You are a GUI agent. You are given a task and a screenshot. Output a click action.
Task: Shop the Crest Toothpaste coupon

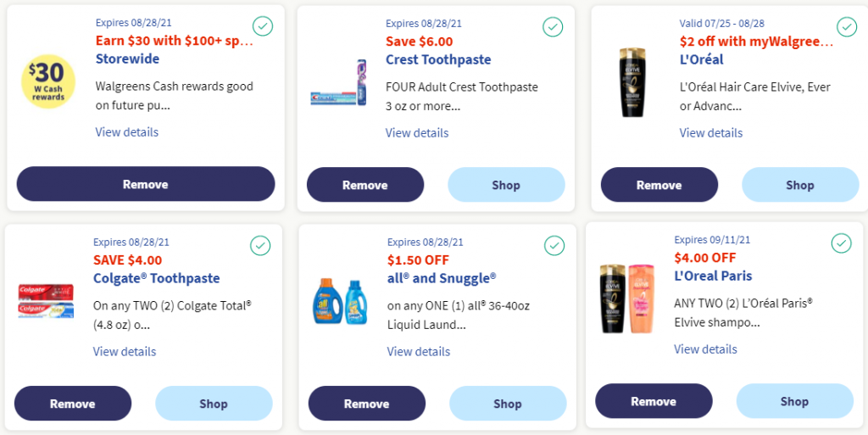click(506, 184)
